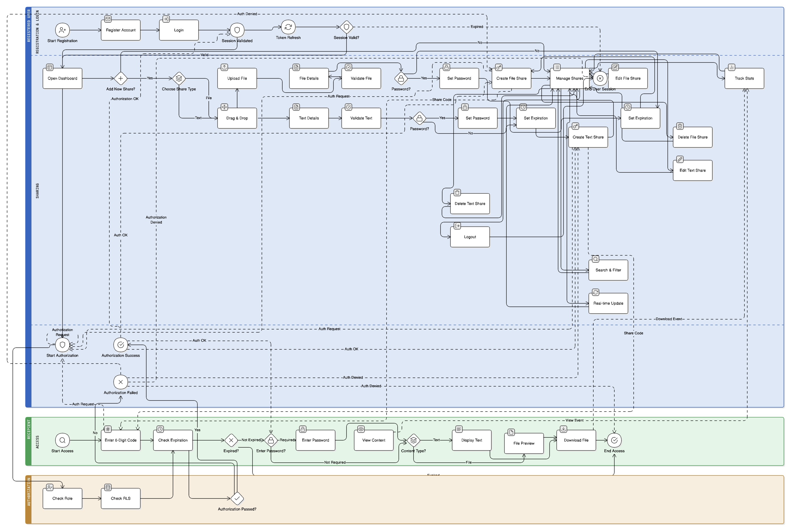Click the Token Refresh circular arrows icon
The height and width of the screenshot is (532, 791).
coord(288,27)
